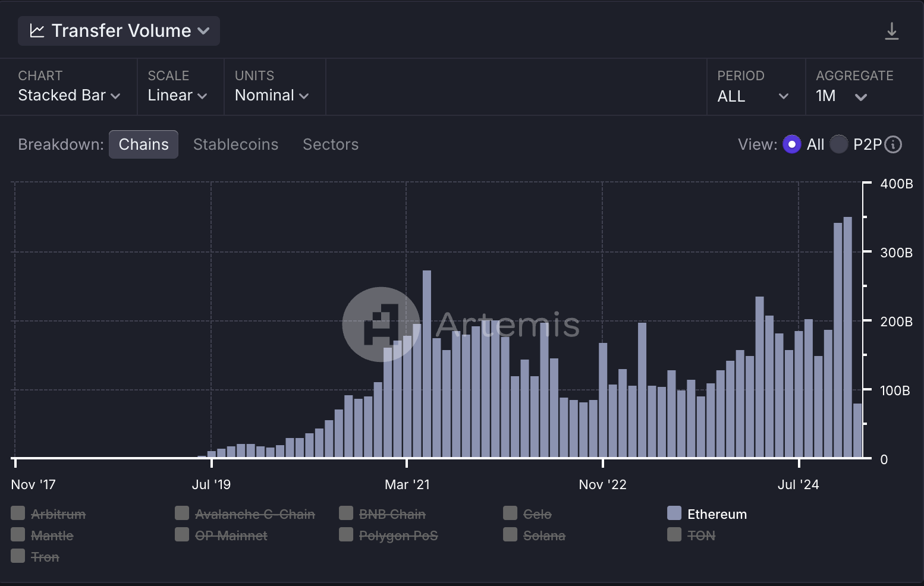Select the Chains breakdown tab

click(x=143, y=144)
